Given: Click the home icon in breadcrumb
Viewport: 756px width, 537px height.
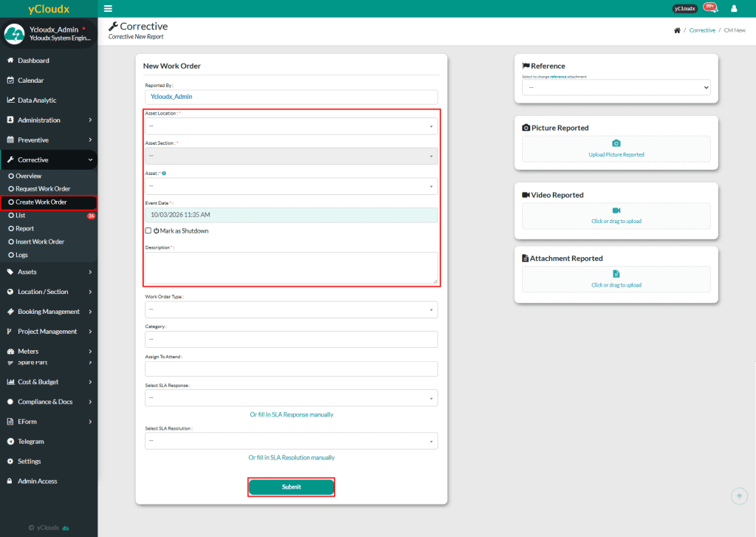Looking at the screenshot, I should click(x=677, y=30).
